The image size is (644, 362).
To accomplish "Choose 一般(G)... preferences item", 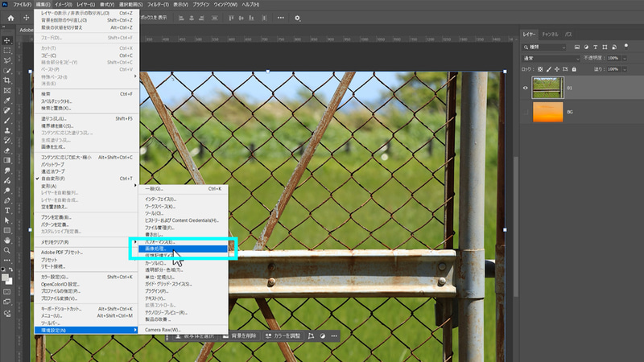I will point(184,189).
